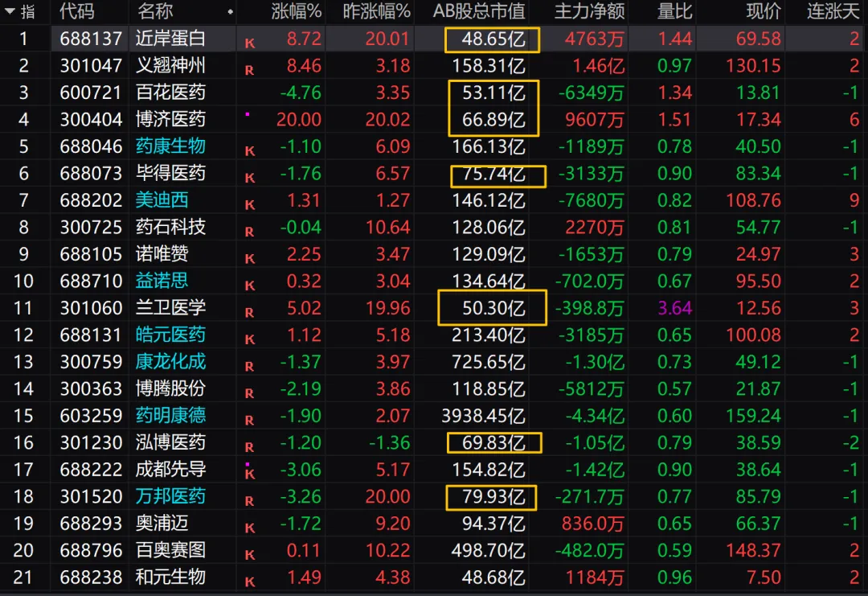868x596 pixels.
Task: Select stock name 诺唯赞
Action: (x=162, y=253)
